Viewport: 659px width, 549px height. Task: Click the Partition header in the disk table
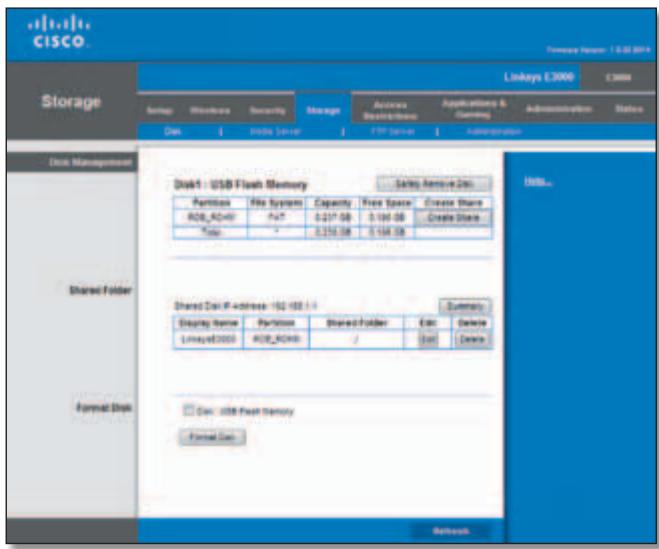click(x=211, y=203)
